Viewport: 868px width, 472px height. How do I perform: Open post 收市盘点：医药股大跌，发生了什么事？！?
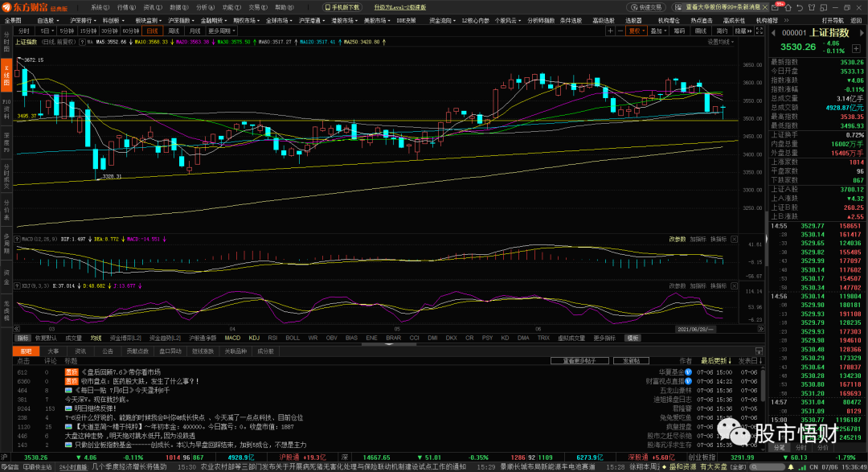click(x=140, y=381)
